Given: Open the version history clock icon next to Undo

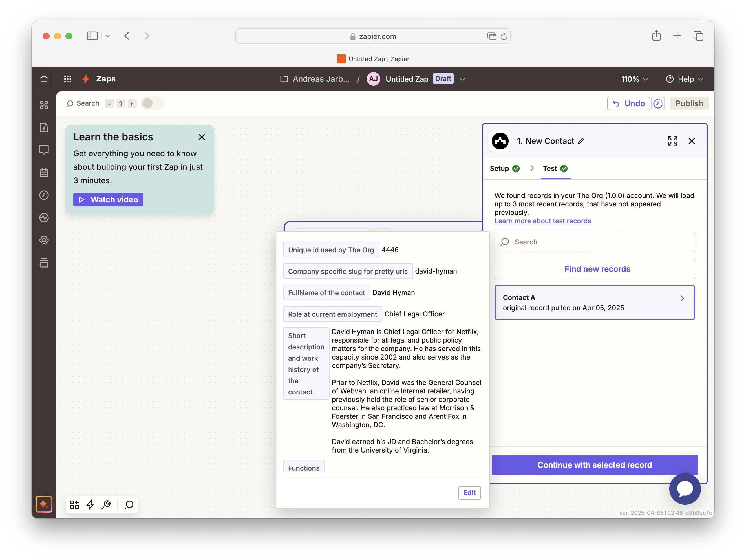Looking at the screenshot, I should [x=658, y=103].
